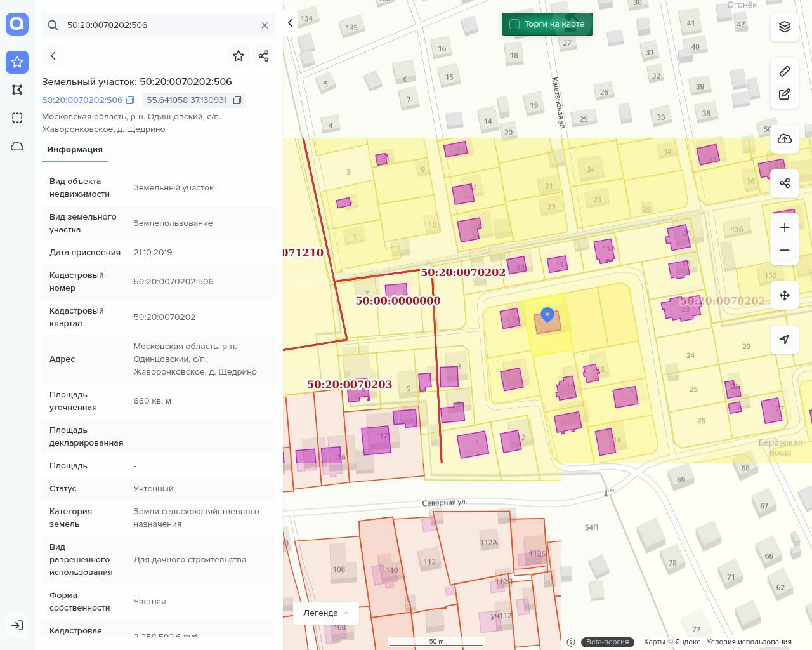Enable the Торги на карте checkbox
Screen dimensions: 812x650
point(514,24)
